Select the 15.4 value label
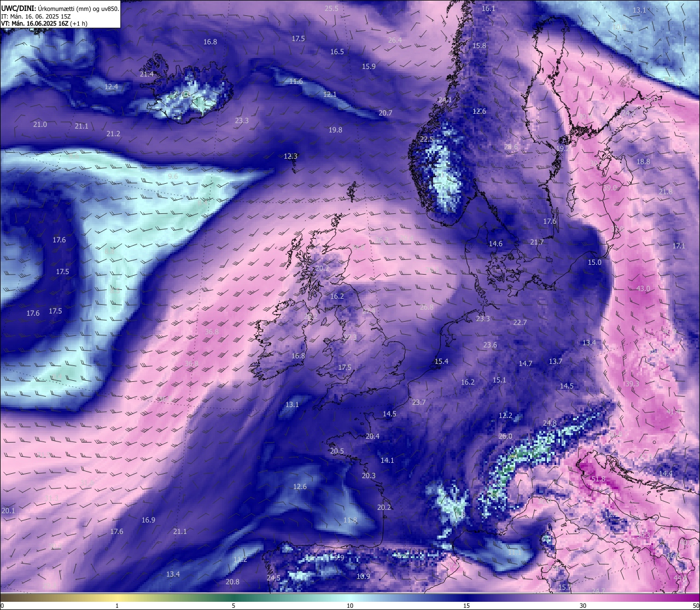Screen dimensions: 700x610 pyautogui.click(x=441, y=361)
